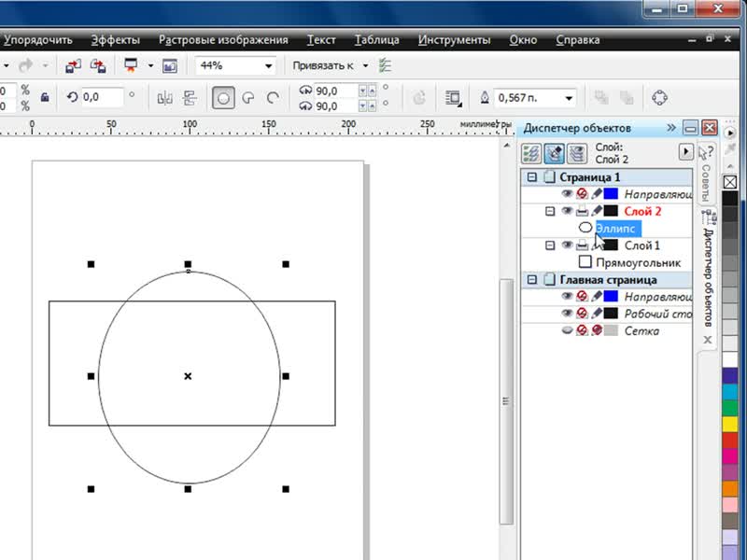Pick the yellow swatch in the palette
747x560 pixels.
(730, 424)
